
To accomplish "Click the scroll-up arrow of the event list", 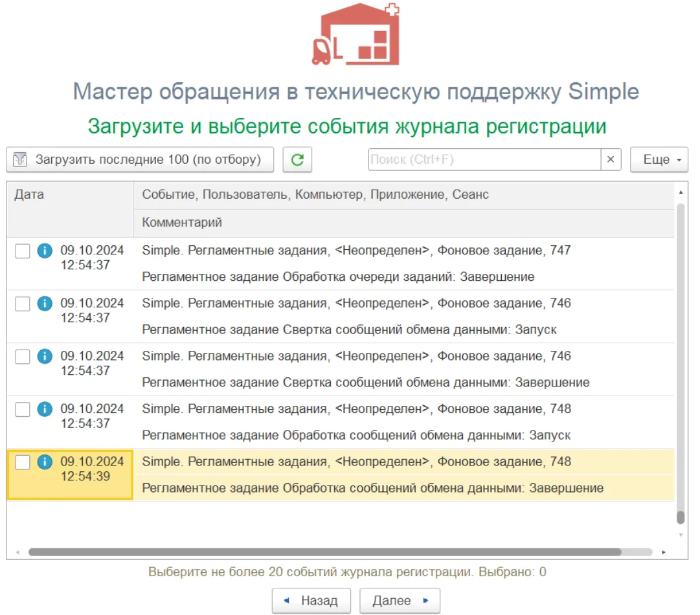I will 681,192.
